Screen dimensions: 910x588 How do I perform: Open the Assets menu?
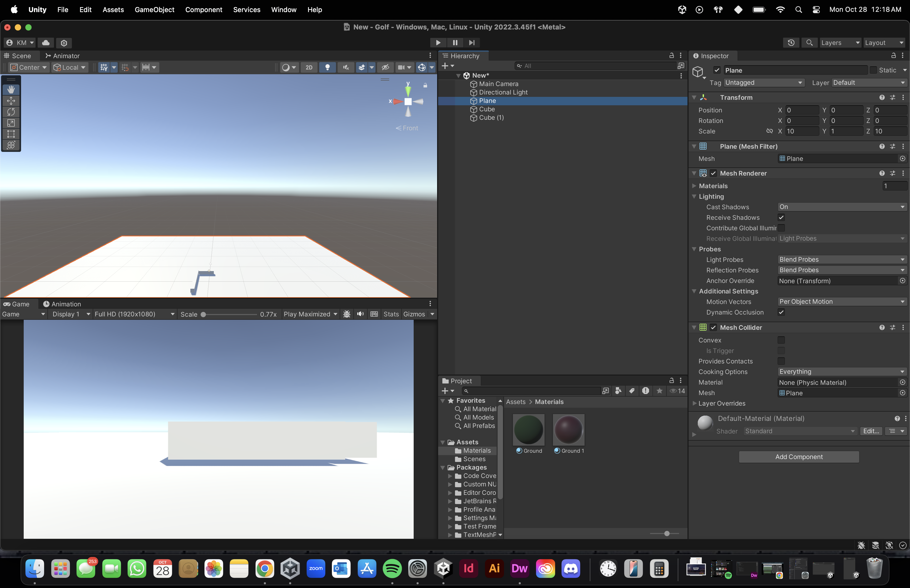(x=113, y=9)
